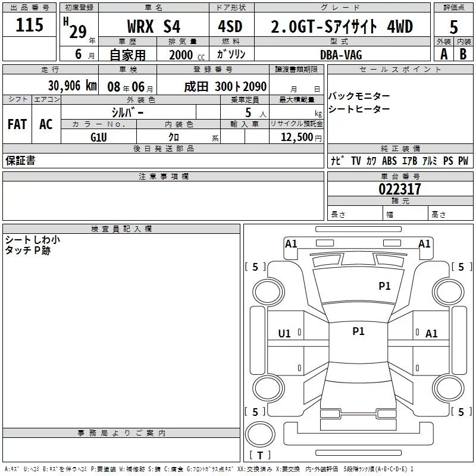Click the PW equipment label
This screenshot has height=476, width=476.
coord(464,161)
